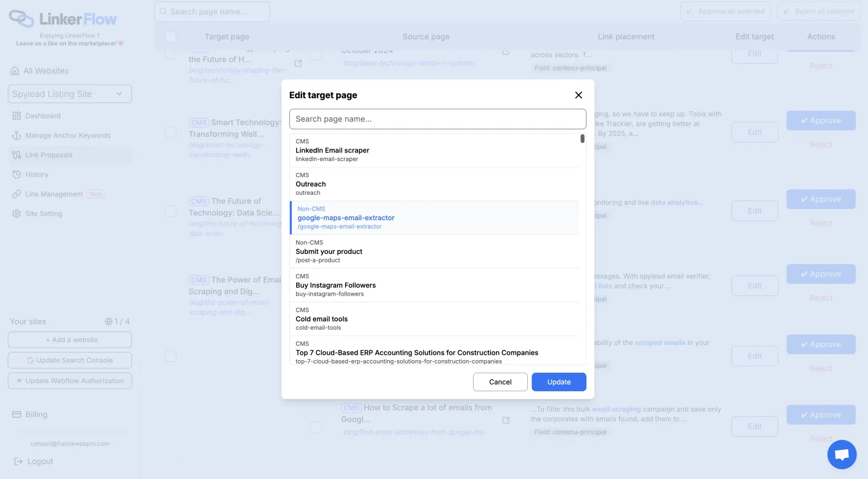868x479 pixels.
Task: Select Submit your product page option
Action: (435, 251)
